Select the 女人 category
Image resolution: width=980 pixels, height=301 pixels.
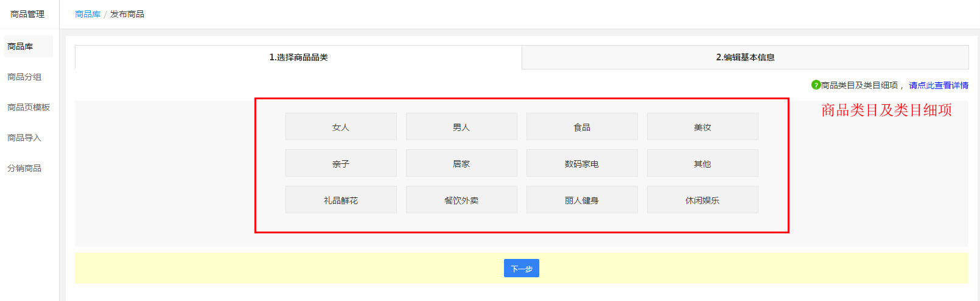tap(341, 127)
